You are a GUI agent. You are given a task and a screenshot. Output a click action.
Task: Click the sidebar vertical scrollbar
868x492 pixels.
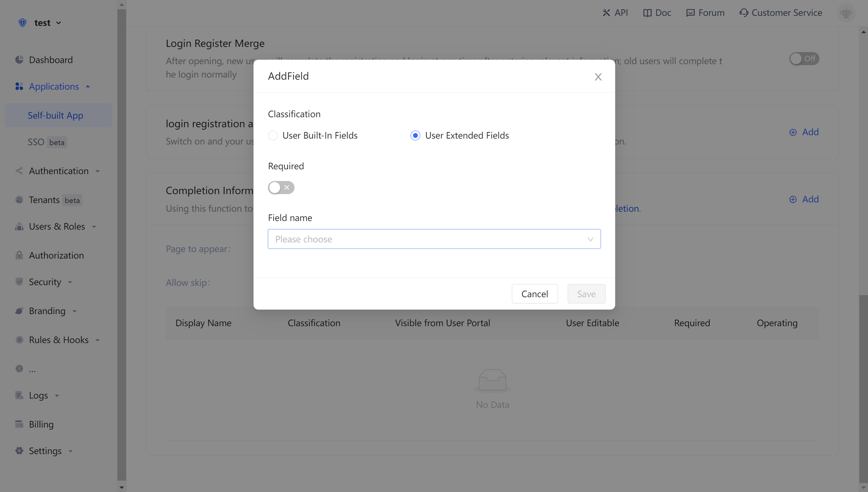[121, 241]
